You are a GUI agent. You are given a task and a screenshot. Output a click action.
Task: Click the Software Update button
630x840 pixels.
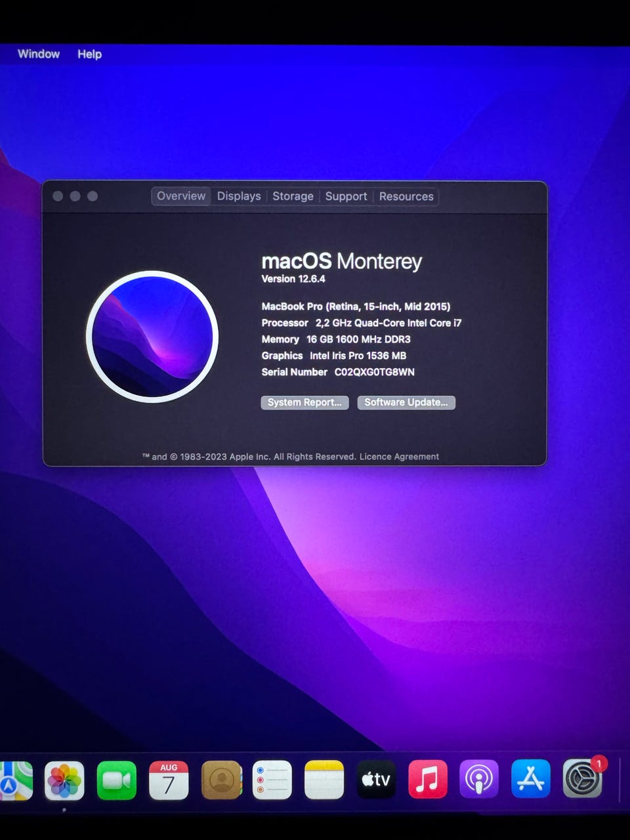pos(406,402)
